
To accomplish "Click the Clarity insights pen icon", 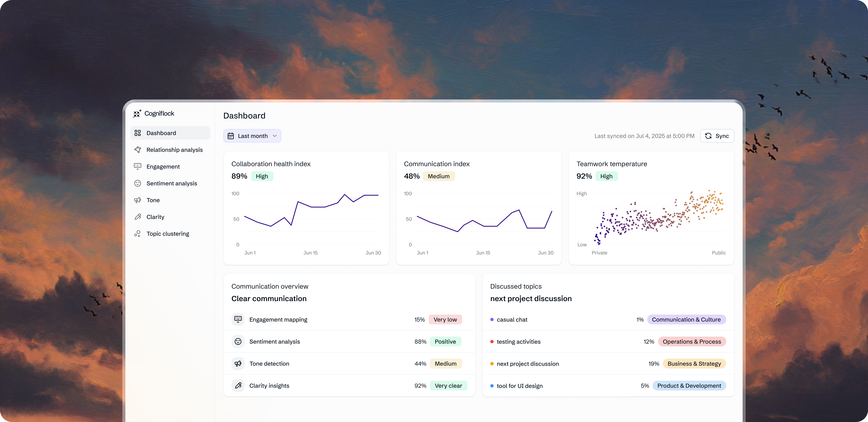I will coord(238,386).
